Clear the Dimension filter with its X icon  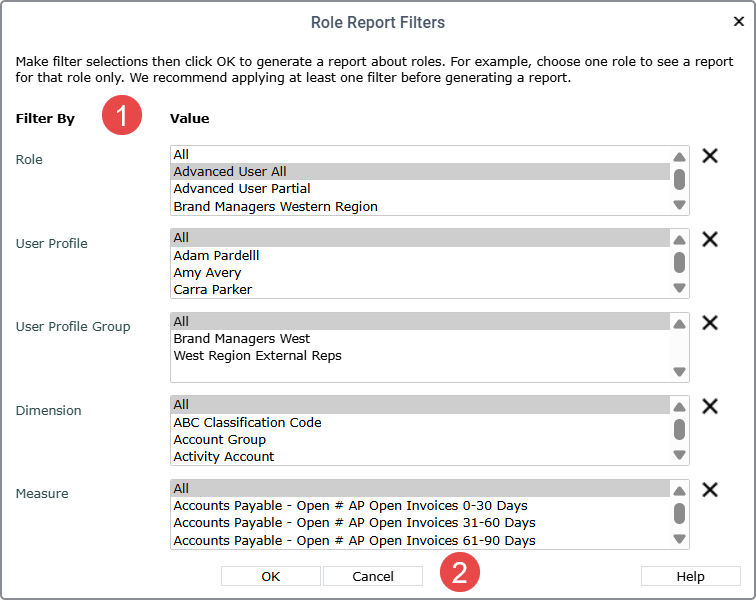pos(710,407)
